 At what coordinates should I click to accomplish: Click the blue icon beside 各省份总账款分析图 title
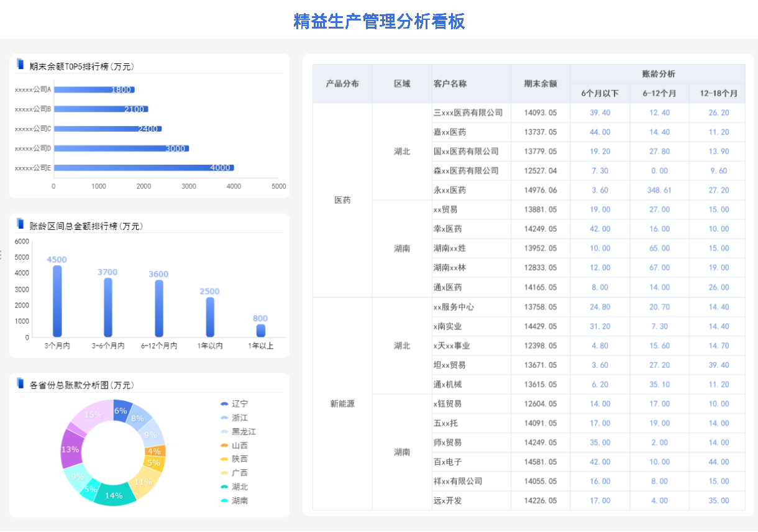[x=21, y=383]
